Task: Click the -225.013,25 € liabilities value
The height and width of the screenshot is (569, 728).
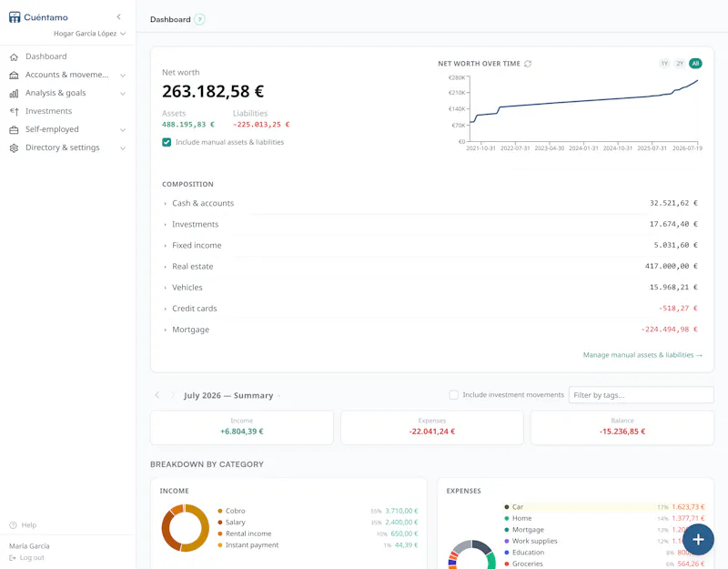Action: click(261, 125)
